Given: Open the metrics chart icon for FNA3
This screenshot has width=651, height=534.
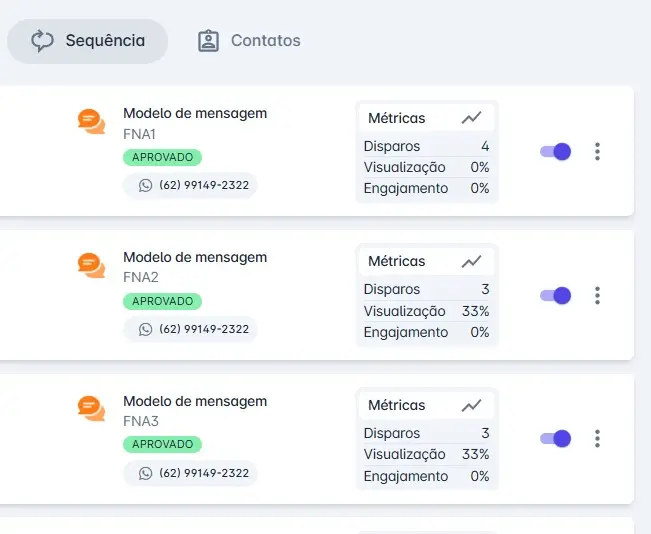Looking at the screenshot, I should pyautogui.click(x=471, y=405).
